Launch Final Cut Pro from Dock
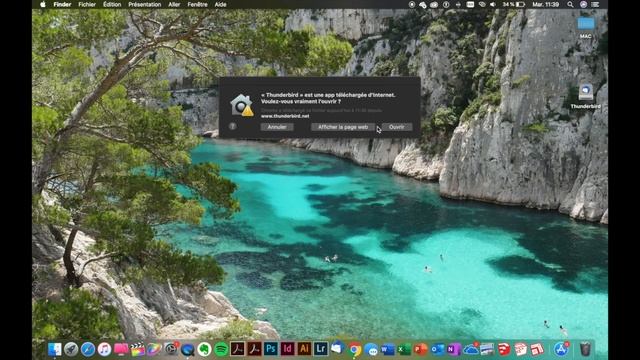640x360 pixels. pyautogui.click(x=138, y=349)
